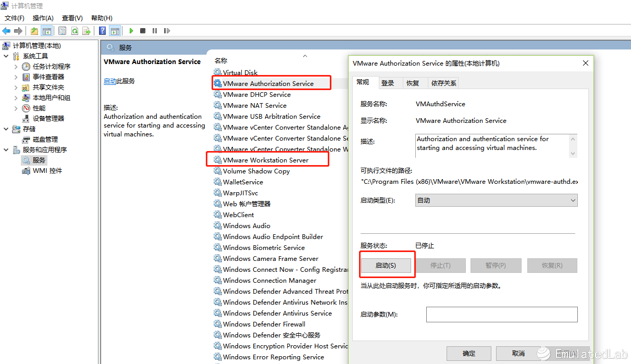Click description box scroll-down arrow

point(574,153)
